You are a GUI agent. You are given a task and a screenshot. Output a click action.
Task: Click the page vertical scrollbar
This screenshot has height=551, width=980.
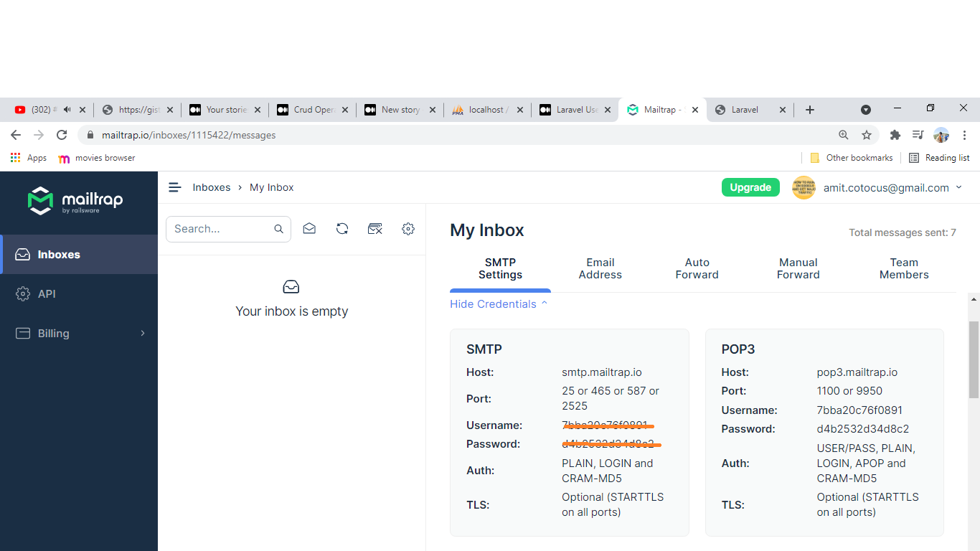[x=974, y=359]
